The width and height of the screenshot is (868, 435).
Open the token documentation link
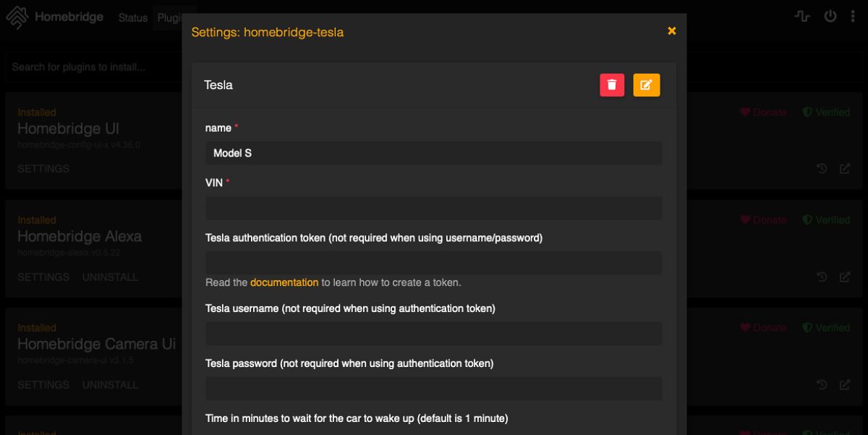pos(284,282)
